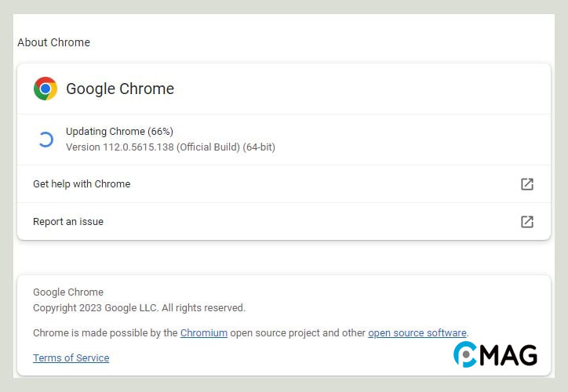The height and width of the screenshot is (392, 568).
Task: Open external link icon for Get help
Action: 527,184
